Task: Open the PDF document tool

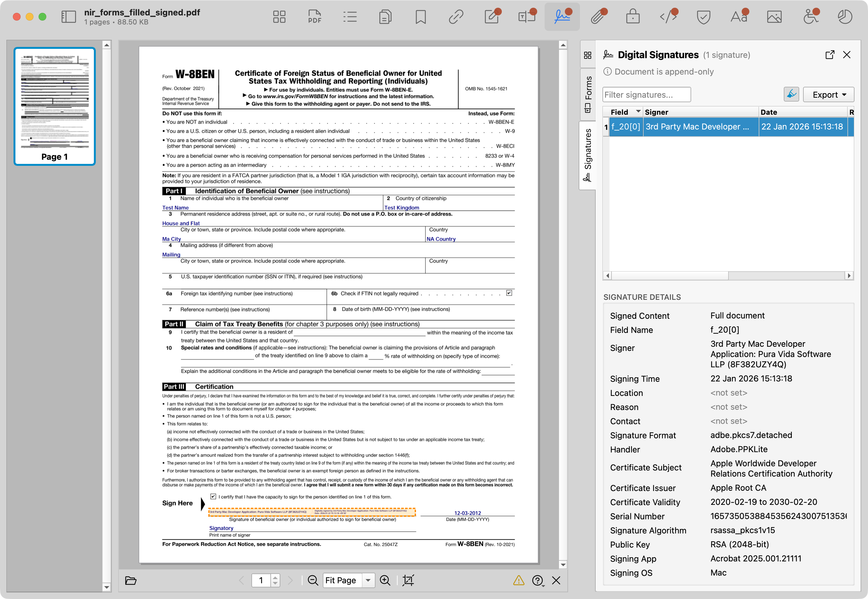Action: (x=314, y=16)
